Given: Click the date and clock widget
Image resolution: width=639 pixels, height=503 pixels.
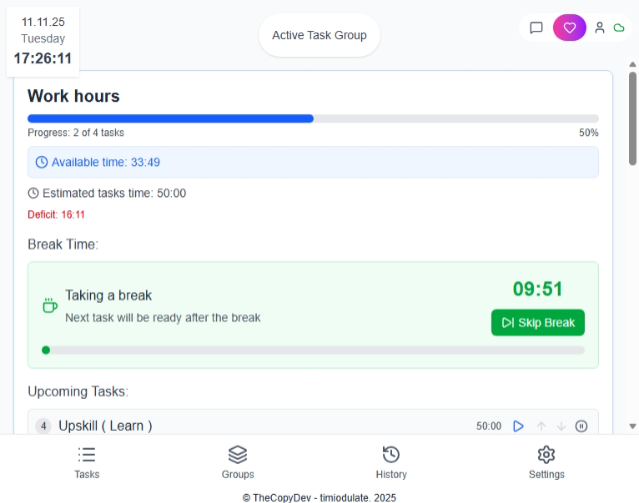Looking at the screenshot, I should pos(43,41).
